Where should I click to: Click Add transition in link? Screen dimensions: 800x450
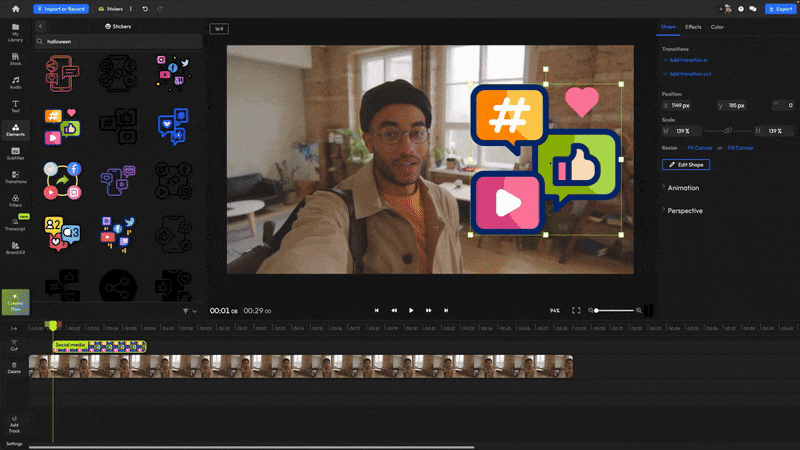click(688, 60)
